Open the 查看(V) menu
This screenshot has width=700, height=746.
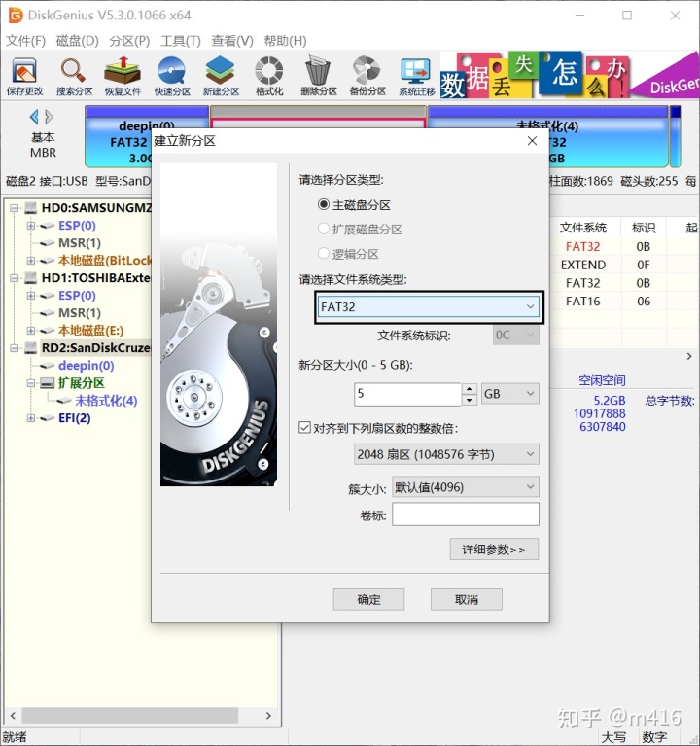232,41
